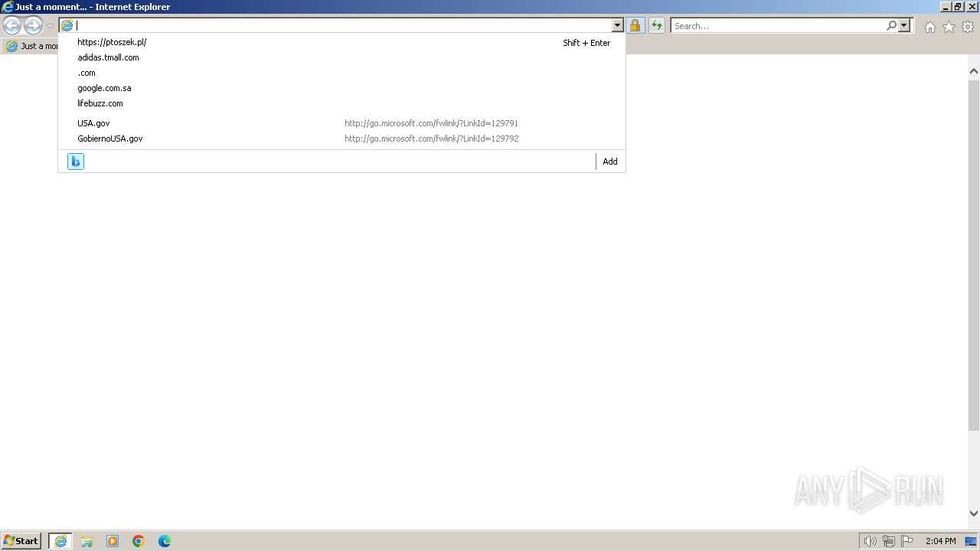The image size is (980, 551).
Task: Click the Refresh page button
Action: pos(657,25)
